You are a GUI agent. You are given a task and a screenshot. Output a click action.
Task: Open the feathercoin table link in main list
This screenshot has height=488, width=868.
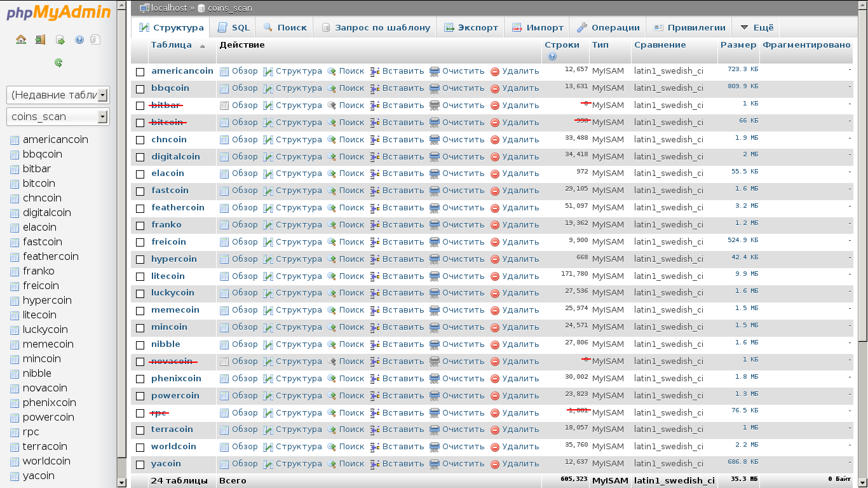point(178,207)
